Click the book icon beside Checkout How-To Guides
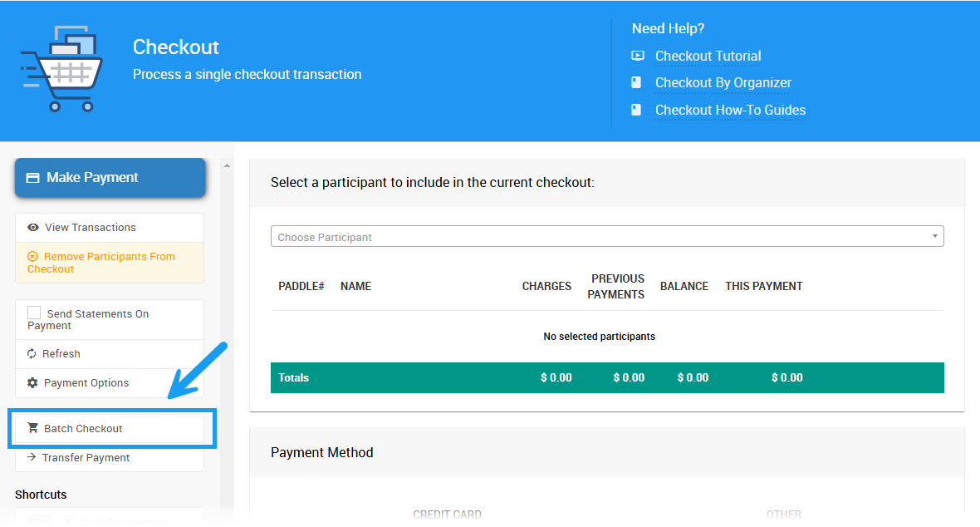980x527 pixels. pyautogui.click(x=637, y=110)
